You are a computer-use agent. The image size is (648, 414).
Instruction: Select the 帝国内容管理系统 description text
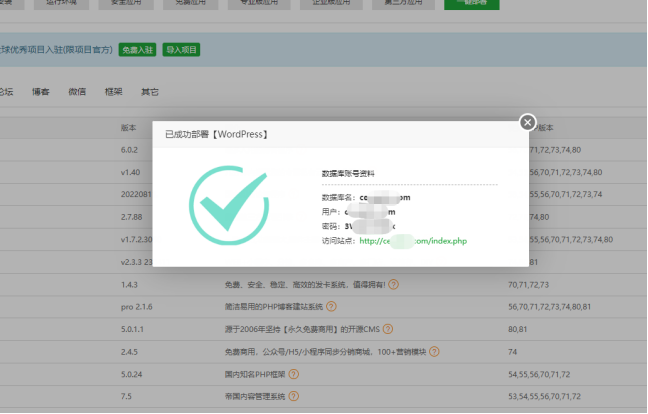point(255,396)
